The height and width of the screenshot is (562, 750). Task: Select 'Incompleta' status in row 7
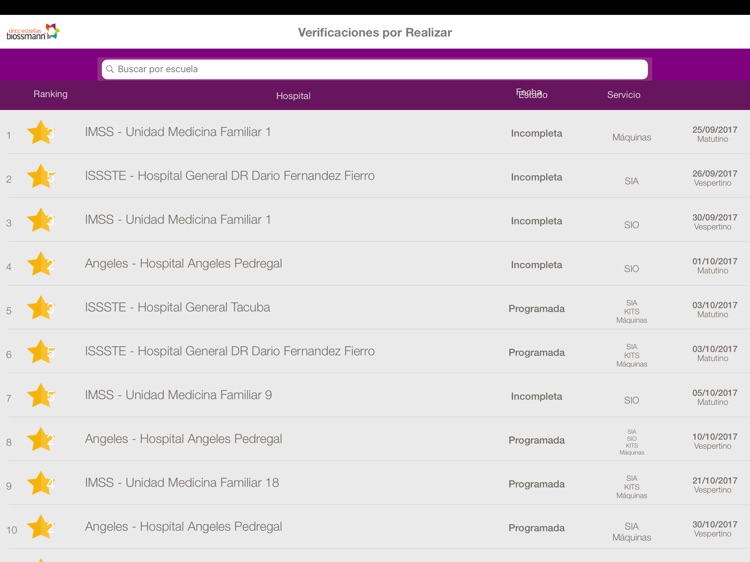point(537,397)
